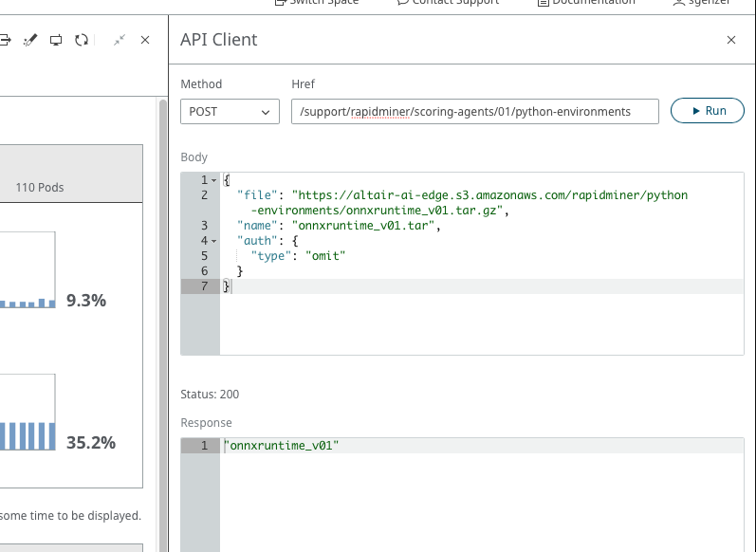
Task: Click the 110 Pods tab header
Action: 40,187
